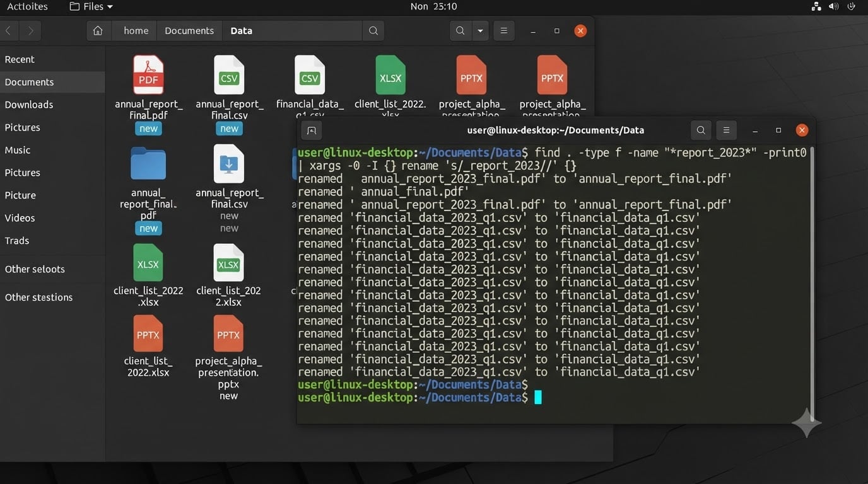This screenshot has height=484, width=868.
Task: Select the financial_data_q1.csv file icon
Action: [310, 75]
